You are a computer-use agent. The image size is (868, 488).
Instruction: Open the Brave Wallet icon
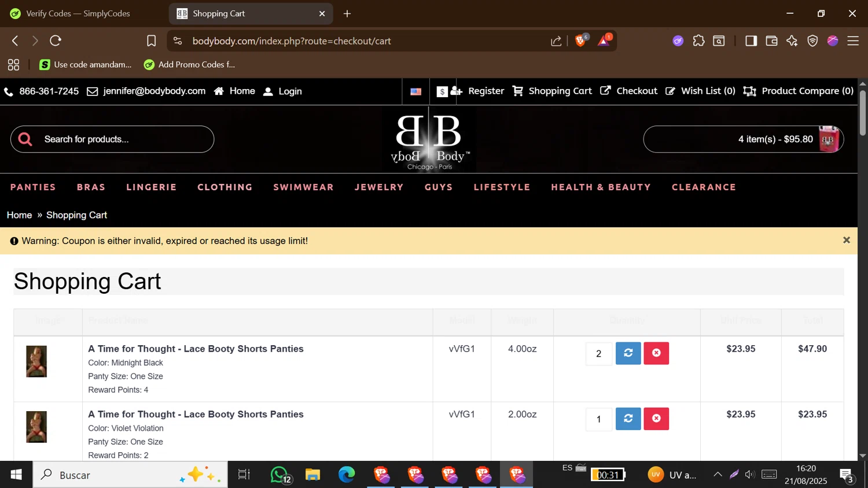(x=771, y=41)
